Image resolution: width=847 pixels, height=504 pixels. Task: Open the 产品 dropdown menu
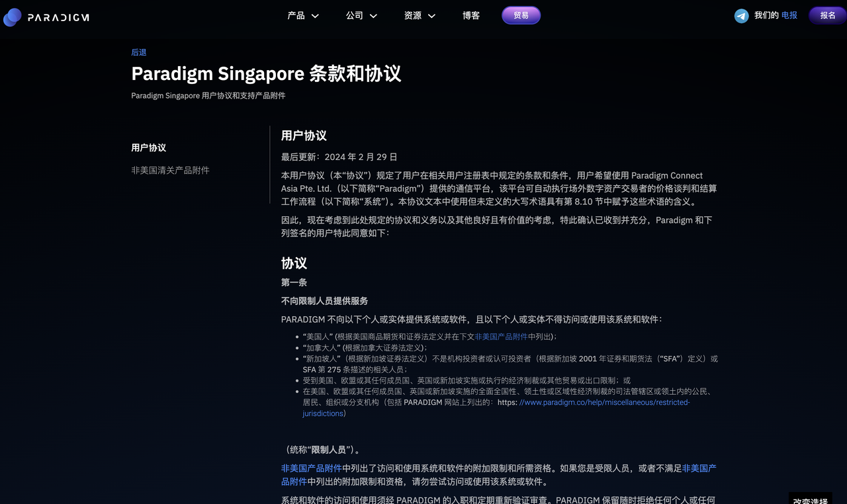point(296,15)
